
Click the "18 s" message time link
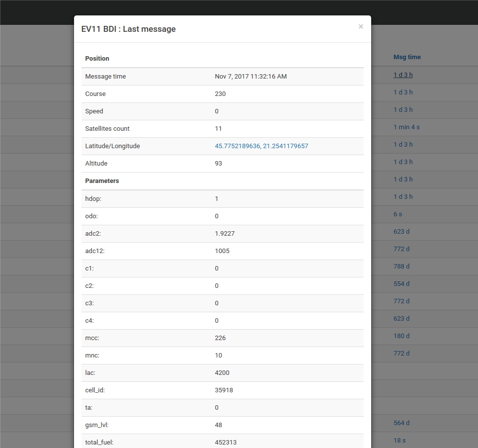(x=399, y=441)
